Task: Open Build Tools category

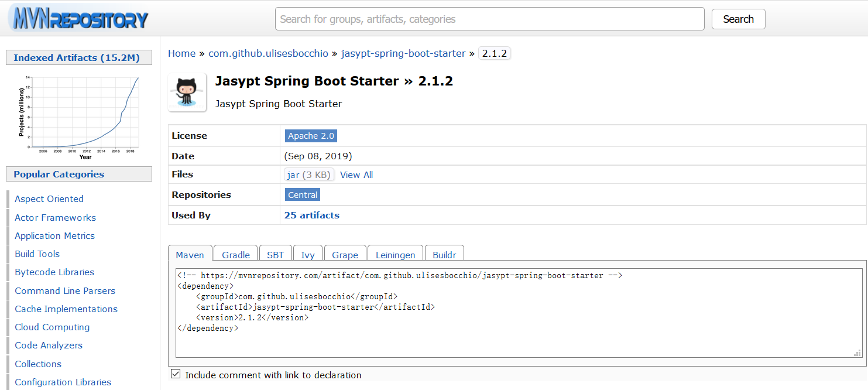Action: tap(37, 254)
